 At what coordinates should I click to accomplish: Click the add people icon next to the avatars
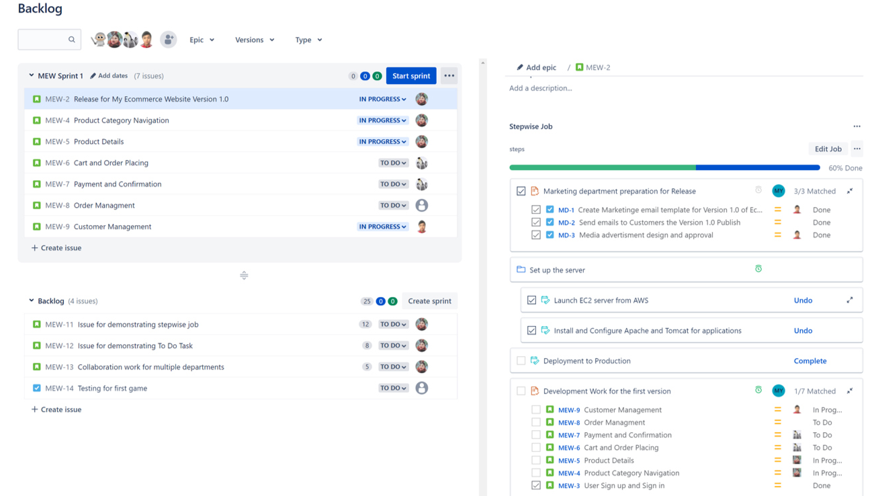click(168, 40)
